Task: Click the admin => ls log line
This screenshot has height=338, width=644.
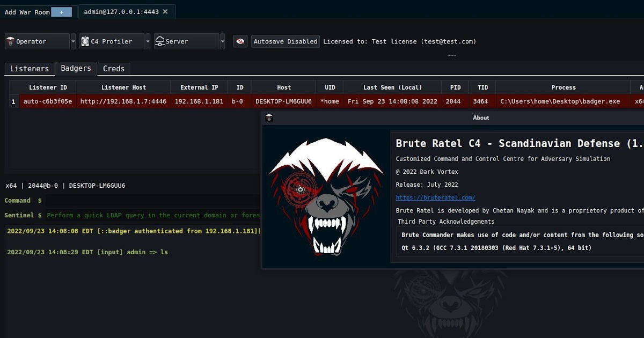Action: click(87, 252)
